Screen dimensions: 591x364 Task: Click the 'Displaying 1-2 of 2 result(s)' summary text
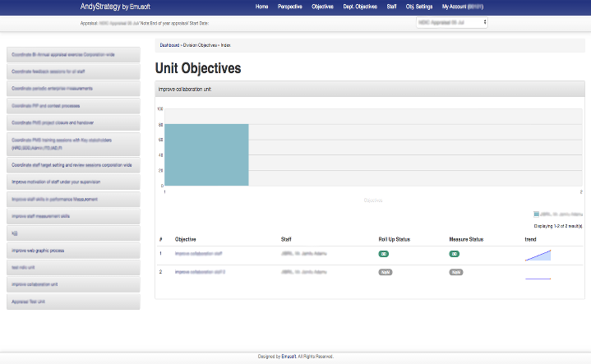[558, 226]
